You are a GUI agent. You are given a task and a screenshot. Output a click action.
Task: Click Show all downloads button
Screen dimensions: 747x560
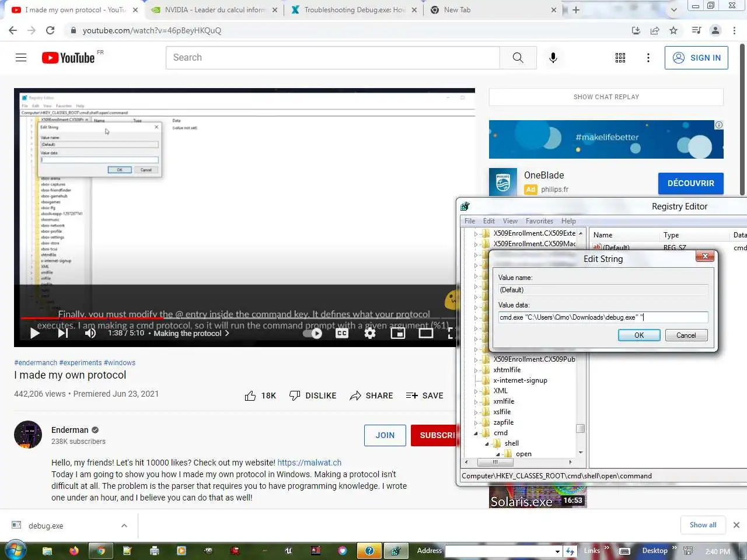(x=703, y=525)
